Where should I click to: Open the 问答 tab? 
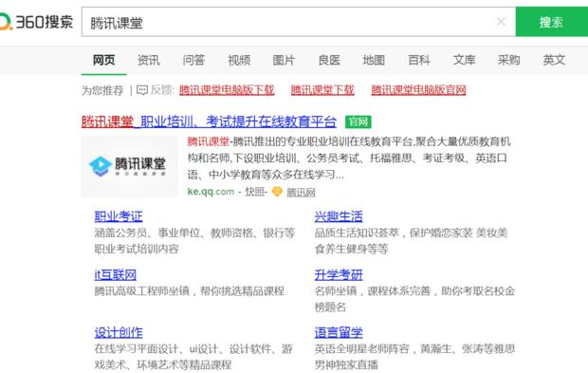tap(193, 60)
